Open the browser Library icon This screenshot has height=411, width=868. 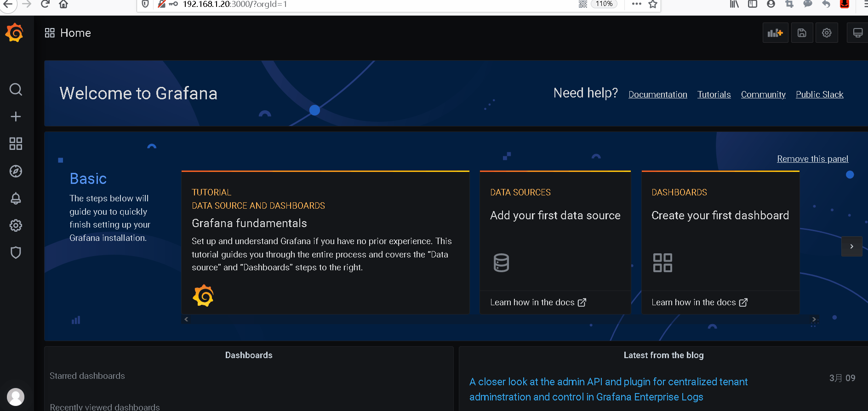[x=734, y=4]
